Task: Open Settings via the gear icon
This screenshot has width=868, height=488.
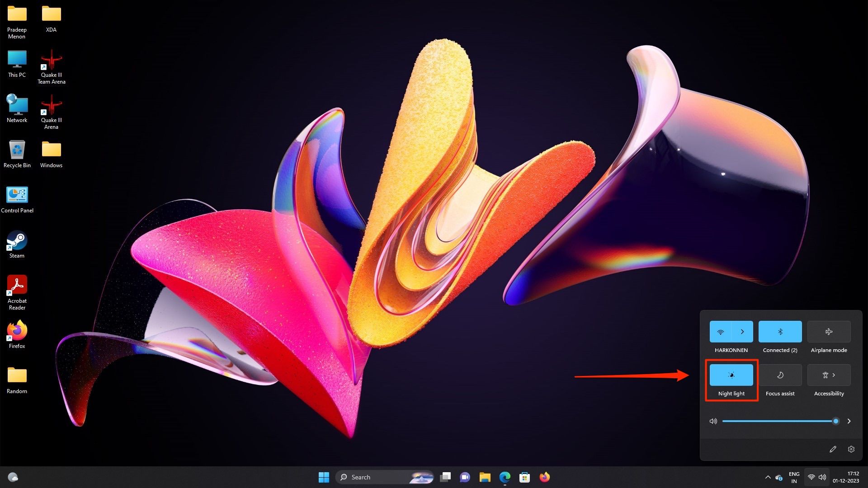Action: click(851, 449)
